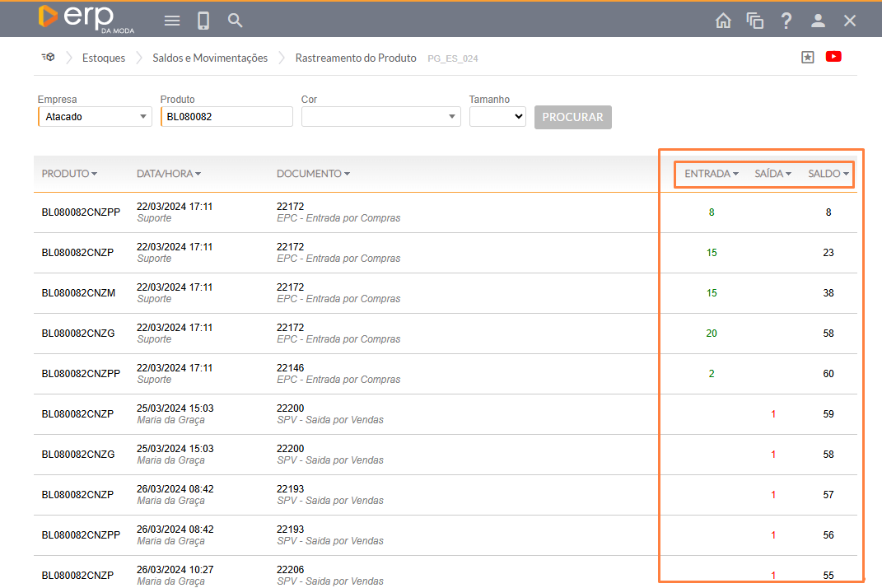Click the mobile device icon
The height and width of the screenshot is (588, 882).
pos(203,21)
